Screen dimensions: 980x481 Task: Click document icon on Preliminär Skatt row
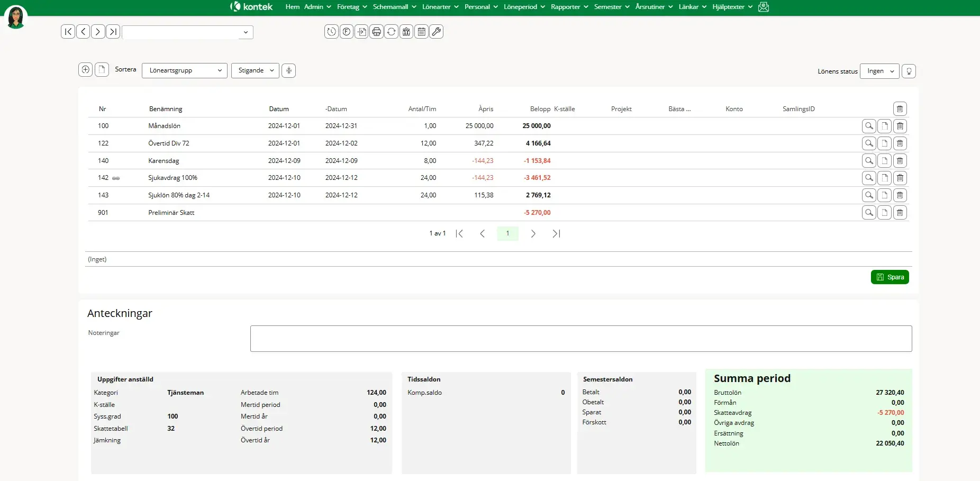point(884,213)
